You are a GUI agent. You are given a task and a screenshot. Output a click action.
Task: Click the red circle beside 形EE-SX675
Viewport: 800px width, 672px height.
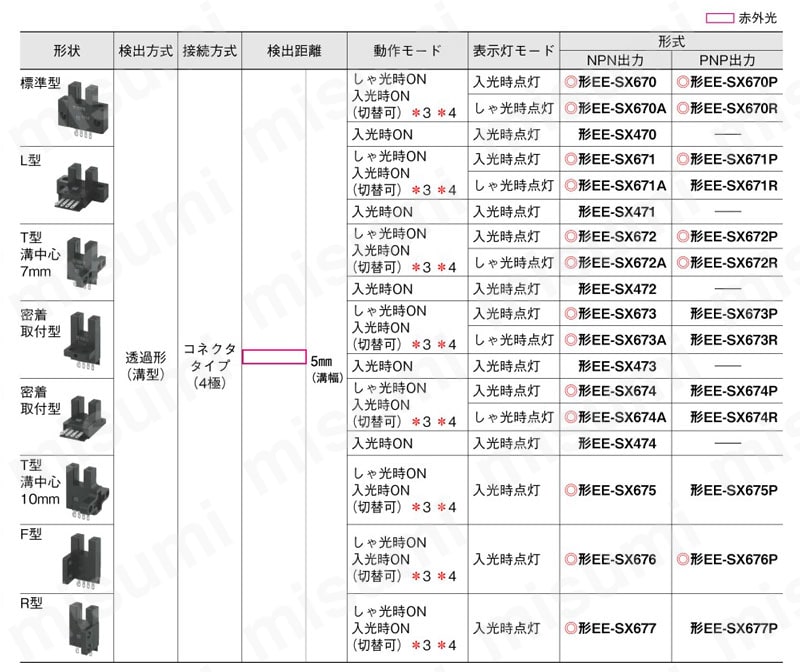(570, 490)
